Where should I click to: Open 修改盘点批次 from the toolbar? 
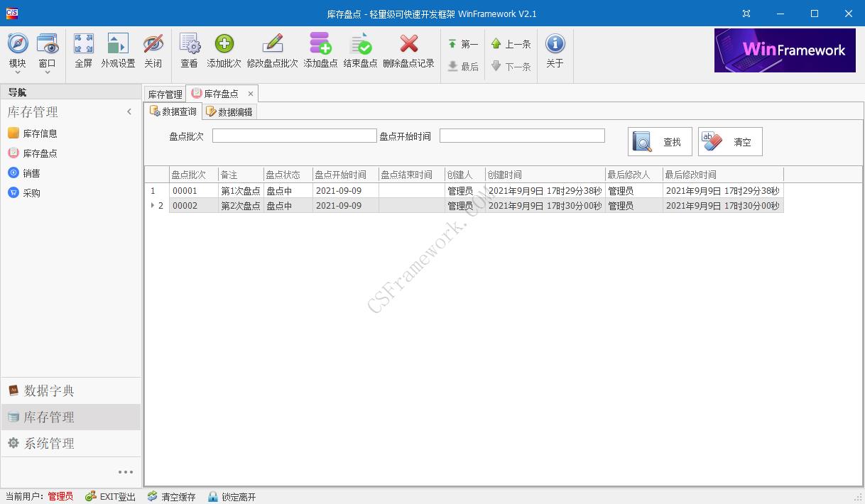point(273,50)
